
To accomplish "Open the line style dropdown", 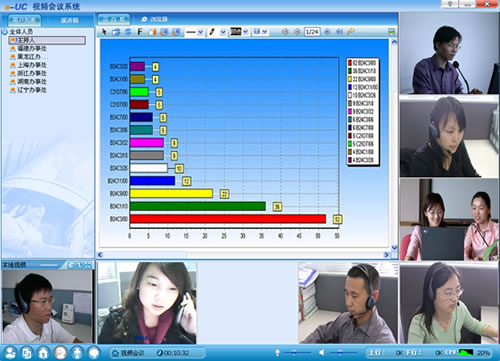I will click(x=200, y=32).
